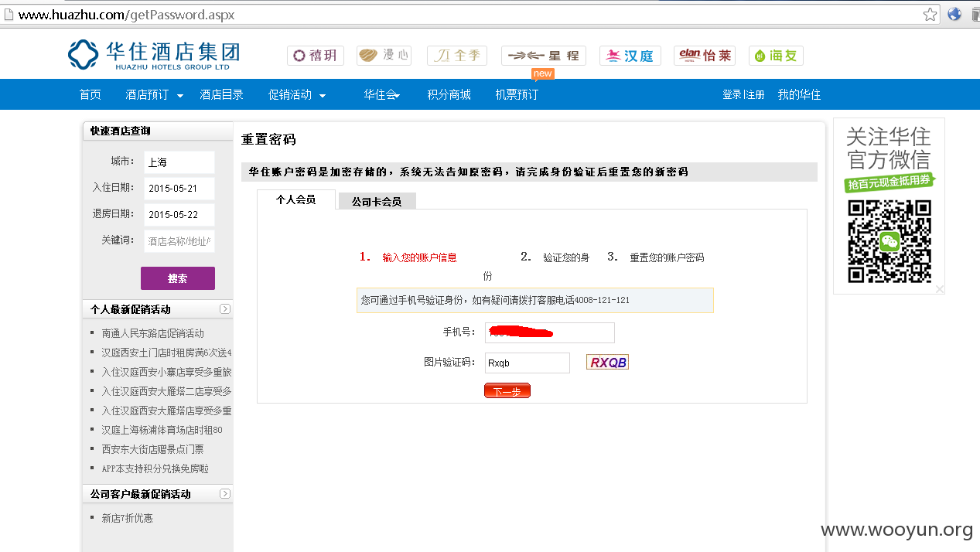Click the 重置密码 page heading
The height and width of the screenshot is (552, 980).
coord(268,140)
